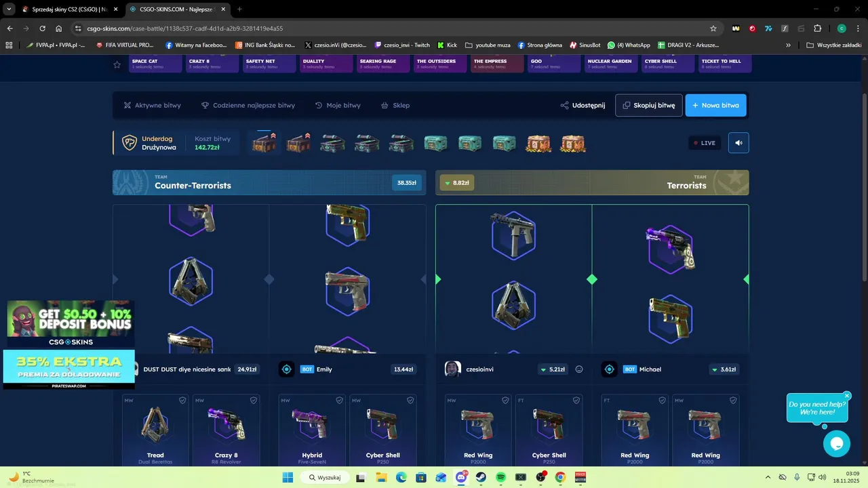This screenshot has width=868, height=488.
Task: Switch to Sprzedaj skiny CS2 tab
Action: 69,9
